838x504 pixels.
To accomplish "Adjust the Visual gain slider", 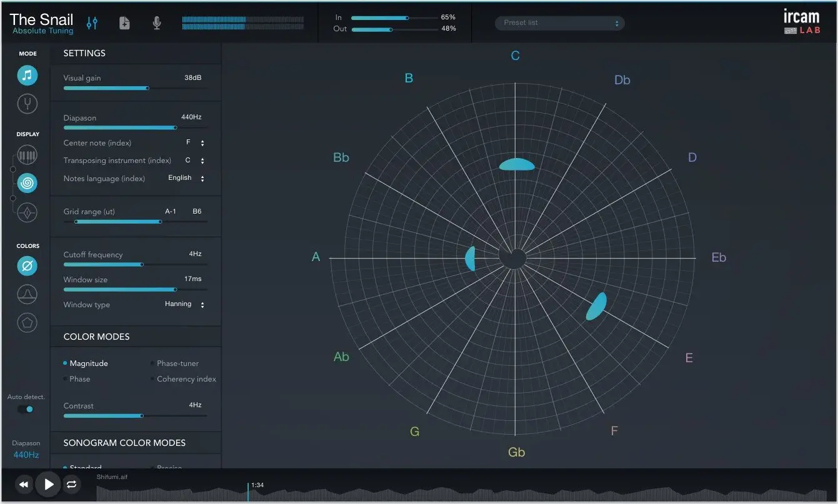I will click(135, 88).
